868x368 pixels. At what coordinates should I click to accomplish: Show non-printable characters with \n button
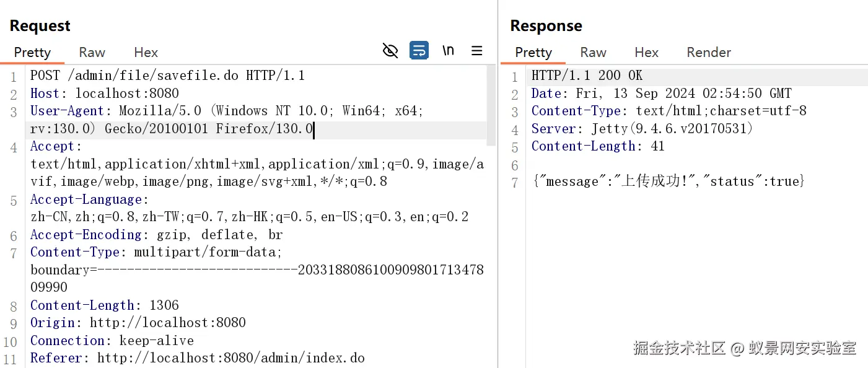(448, 51)
